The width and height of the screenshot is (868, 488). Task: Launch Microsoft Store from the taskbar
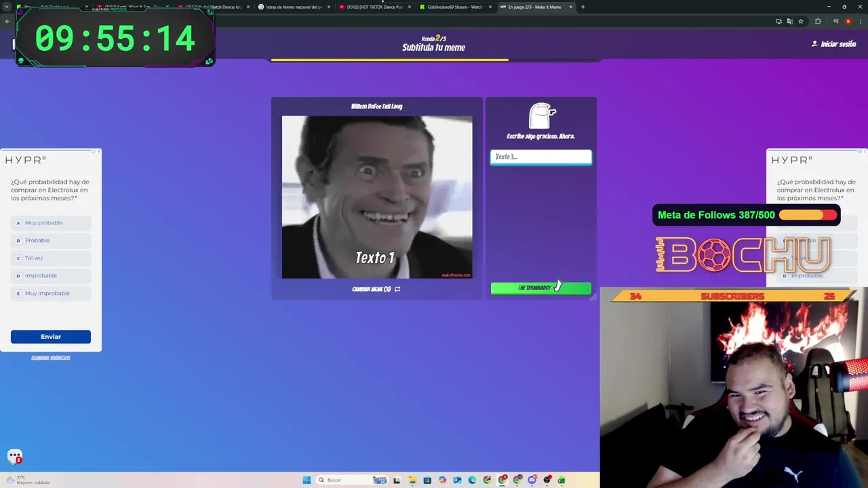point(427,480)
